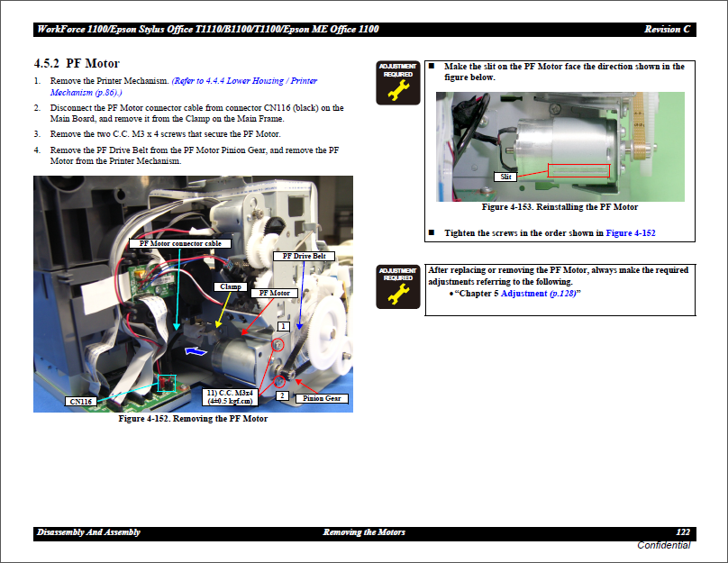The height and width of the screenshot is (563, 728).
Task: Click the bottom Adjustment Required wrench icon
Action: coord(397,287)
